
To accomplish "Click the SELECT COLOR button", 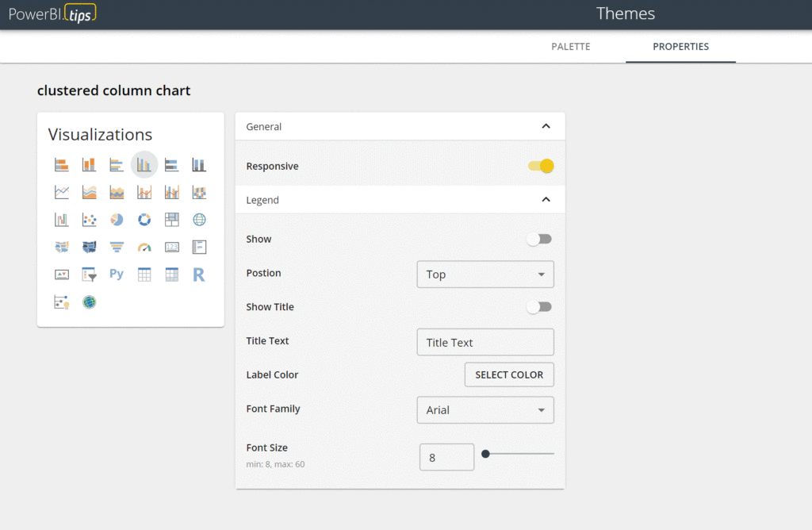I will [x=509, y=374].
